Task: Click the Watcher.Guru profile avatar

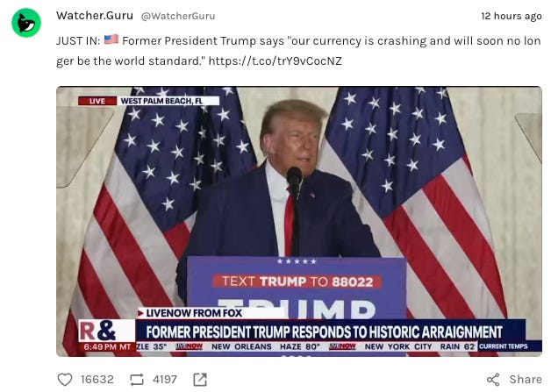Action: 26,23
